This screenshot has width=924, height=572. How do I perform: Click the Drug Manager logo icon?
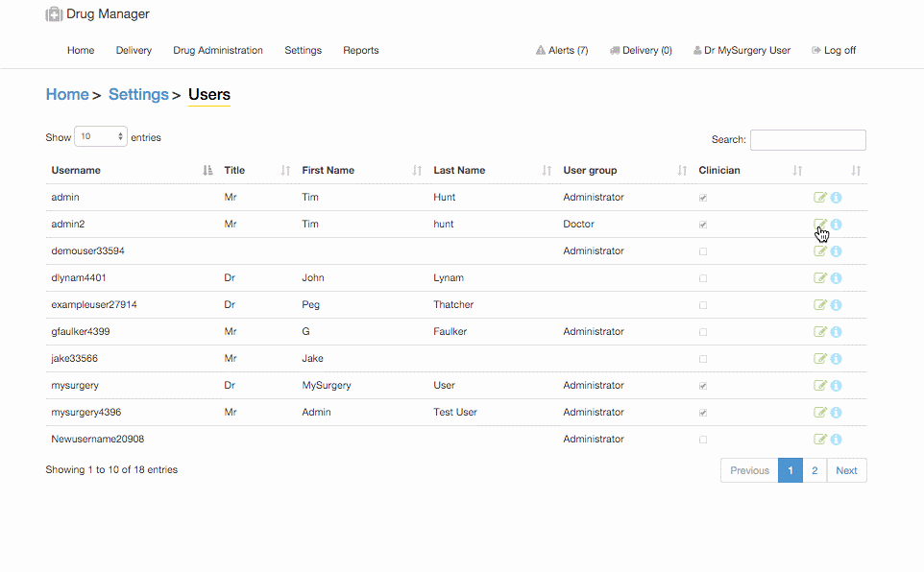54,14
